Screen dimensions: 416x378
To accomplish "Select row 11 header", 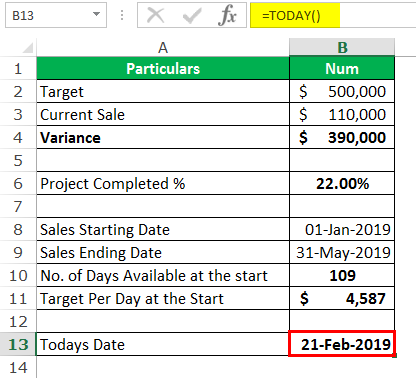I will [18, 298].
